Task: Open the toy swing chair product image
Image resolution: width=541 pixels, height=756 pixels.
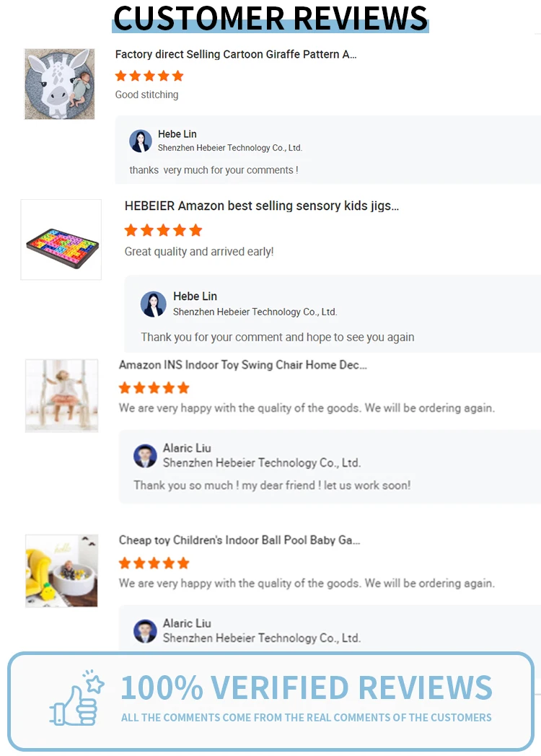Action: point(61,396)
